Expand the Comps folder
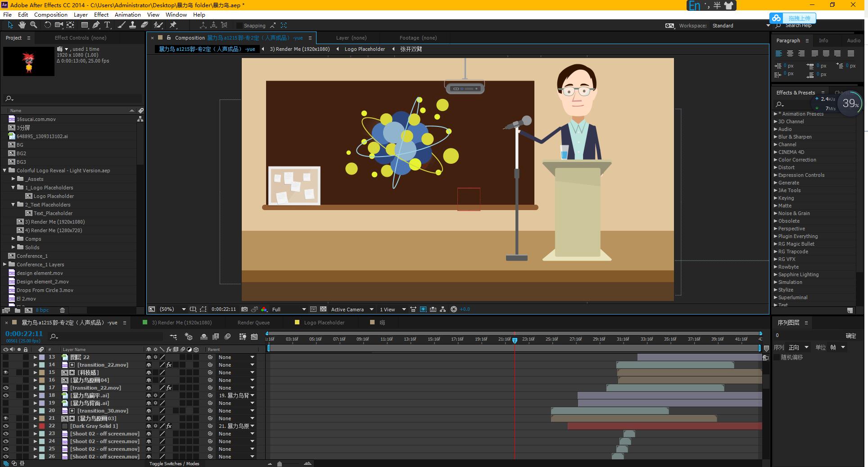868x467 pixels. [x=14, y=239]
